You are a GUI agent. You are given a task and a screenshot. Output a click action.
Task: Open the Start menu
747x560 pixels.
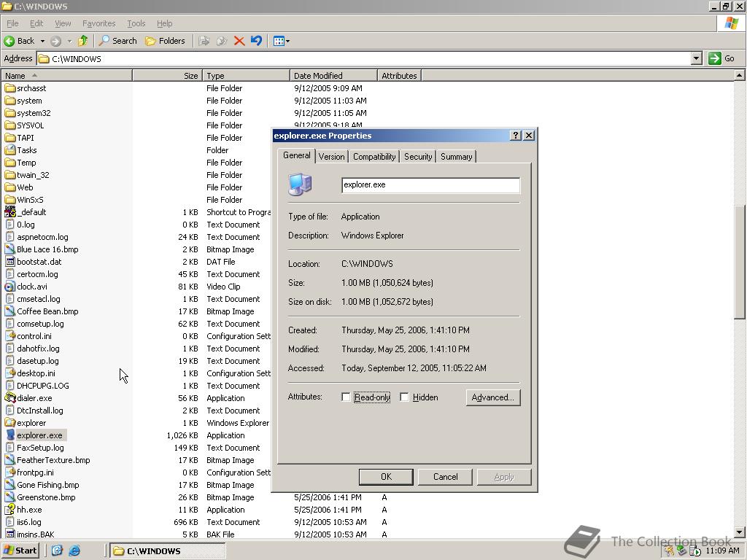pyautogui.click(x=20, y=551)
